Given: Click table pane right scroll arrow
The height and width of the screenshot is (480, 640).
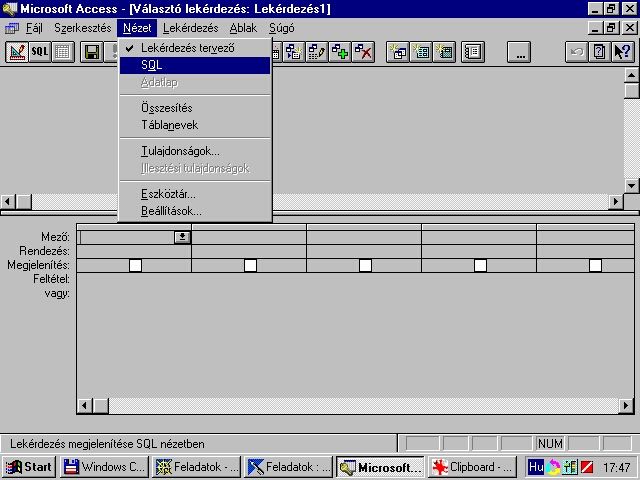Looking at the screenshot, I should pyautogui.click(x=616, y=202).
